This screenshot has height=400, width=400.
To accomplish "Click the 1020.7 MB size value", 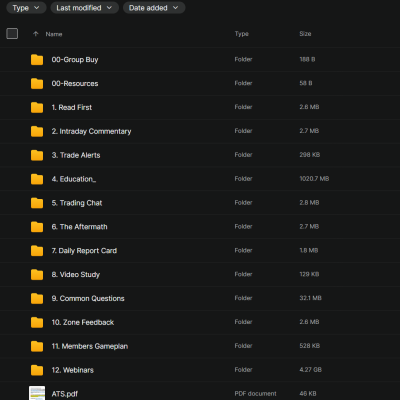I will pyautogui.click(x=314, y=179).
